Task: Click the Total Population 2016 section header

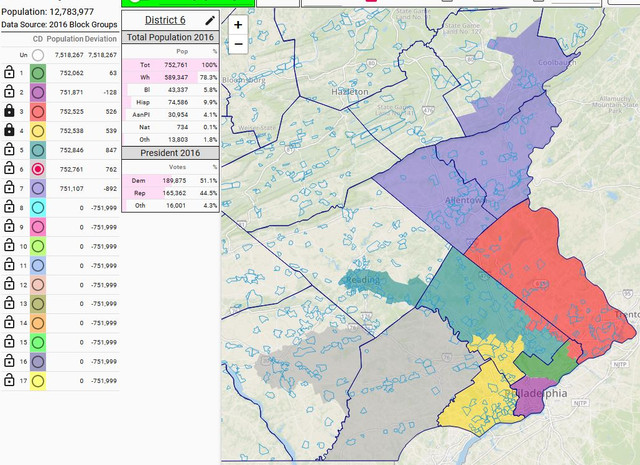Action: [x=170, y=37]
